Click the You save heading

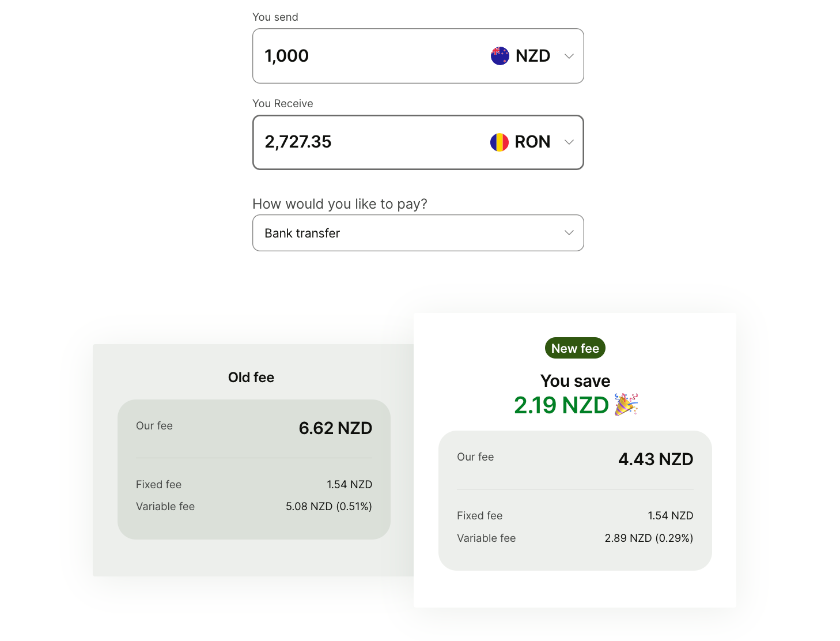(575, 381)
